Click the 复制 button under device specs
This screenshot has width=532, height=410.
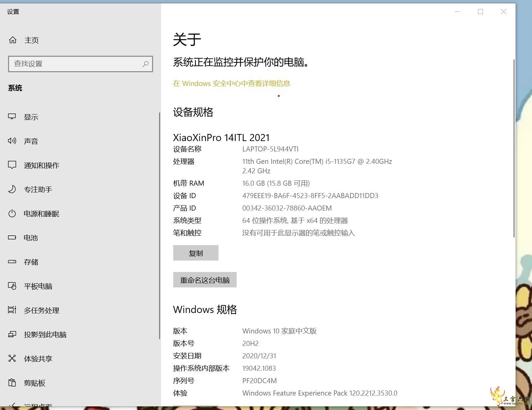coord(196,253)
